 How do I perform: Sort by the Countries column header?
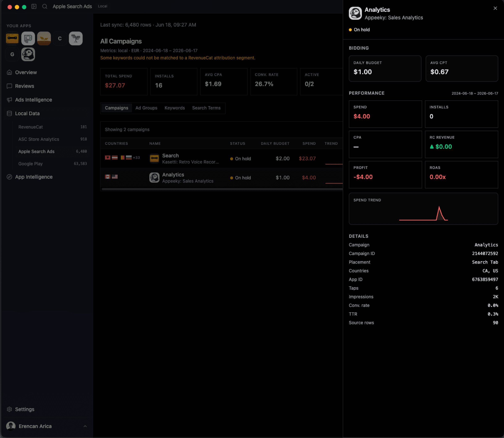117,143
